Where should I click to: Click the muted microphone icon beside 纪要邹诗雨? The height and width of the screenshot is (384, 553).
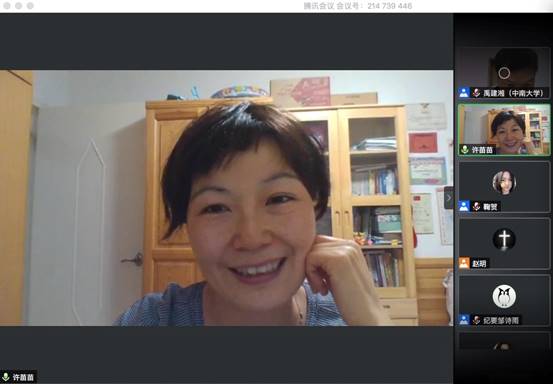pyautogui.click(x=476, y=319)
